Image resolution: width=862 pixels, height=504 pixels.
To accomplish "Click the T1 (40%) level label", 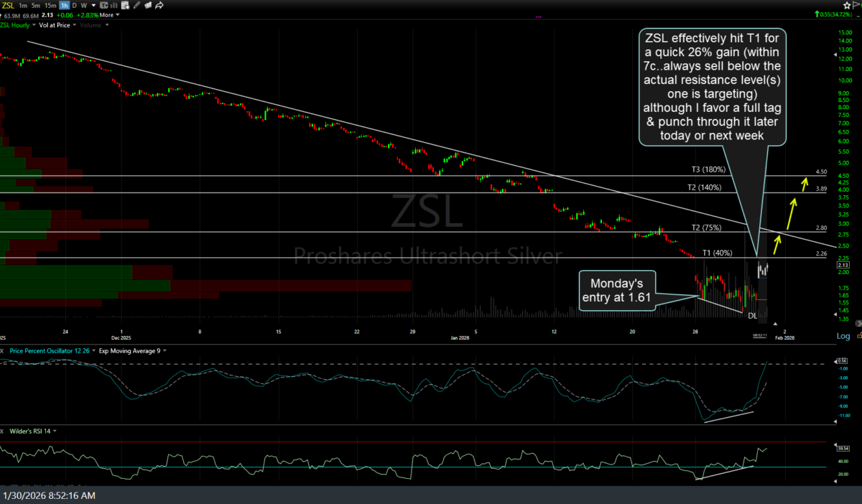I will pyautogui.click(x=717, y=253).
